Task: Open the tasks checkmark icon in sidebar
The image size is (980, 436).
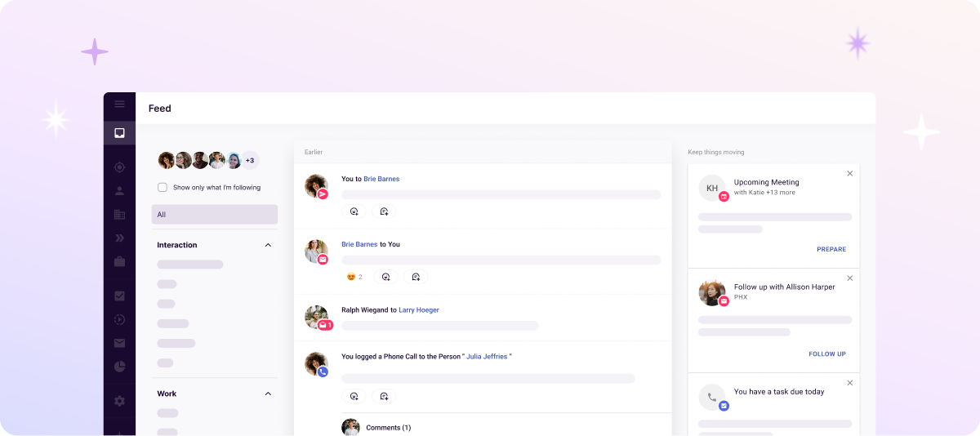Action: [x=119, y=296]
